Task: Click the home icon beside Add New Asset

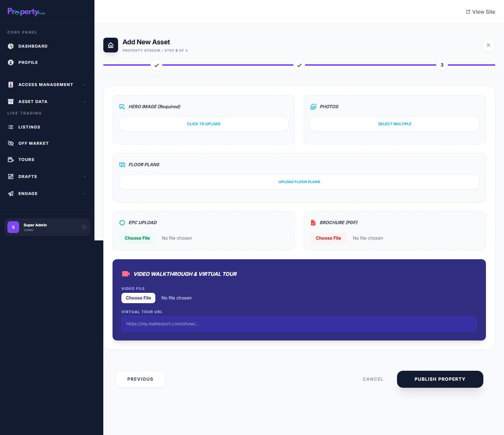Action: coord(111,45)
